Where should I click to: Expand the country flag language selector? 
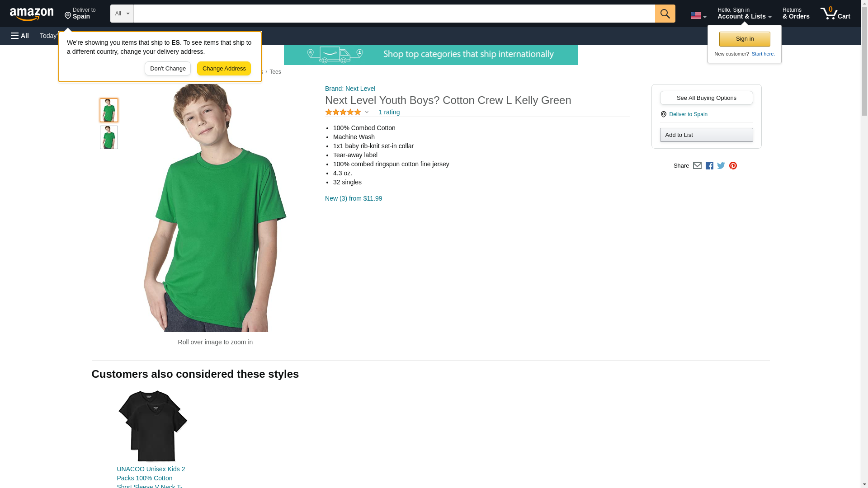point(698,15)
